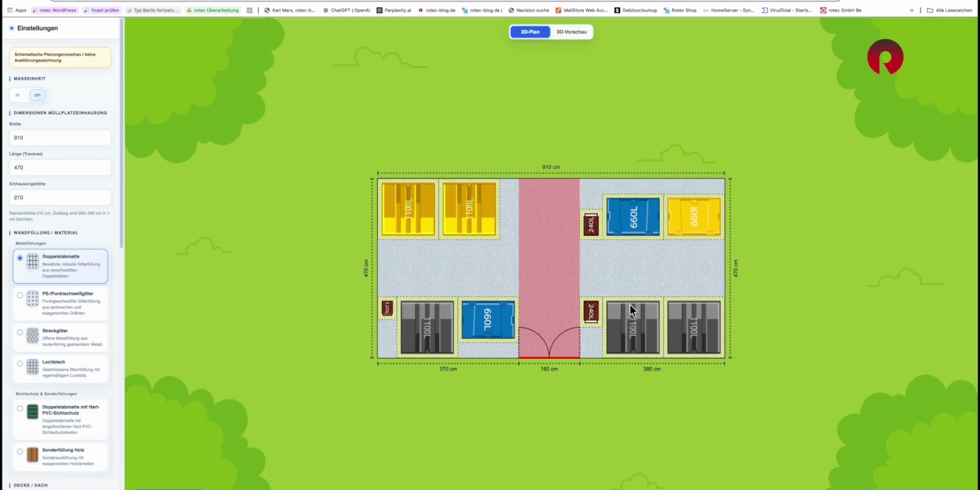Select the 2D-Plan tab
This screenshot has height=490, width=980.
[x=530, y=32]
